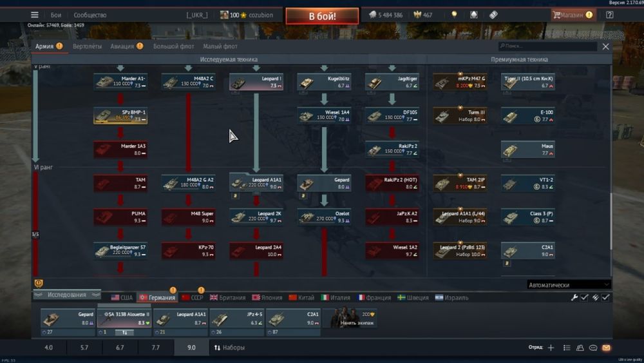Toggle the auto-refill ammo checkbox
This screenshot has height=363, width=644.
tap(605, 297)
